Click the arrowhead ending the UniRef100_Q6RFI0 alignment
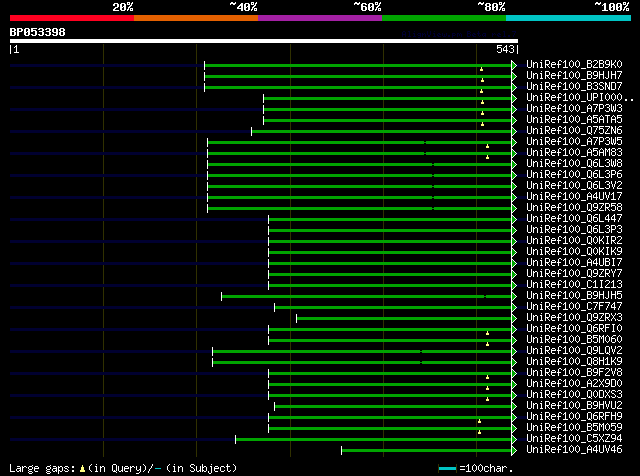Image resolution: width=640 pixels, height=476 pixels. [514, 329]
